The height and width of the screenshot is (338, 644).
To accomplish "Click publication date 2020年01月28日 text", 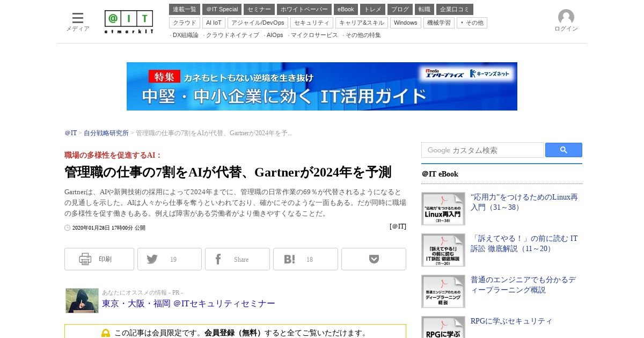I will [108, 228].
